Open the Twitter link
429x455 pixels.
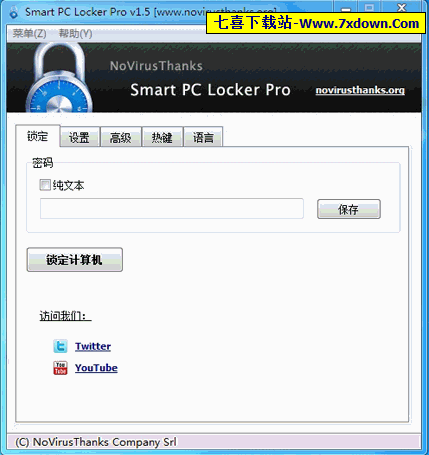coord(93,346)
